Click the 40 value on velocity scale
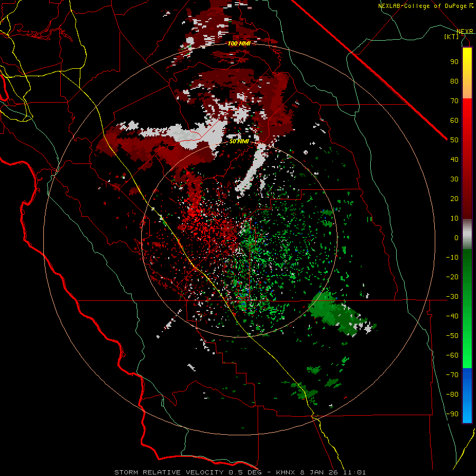Screen dimensions: 476x476 [x=454, y=159]
